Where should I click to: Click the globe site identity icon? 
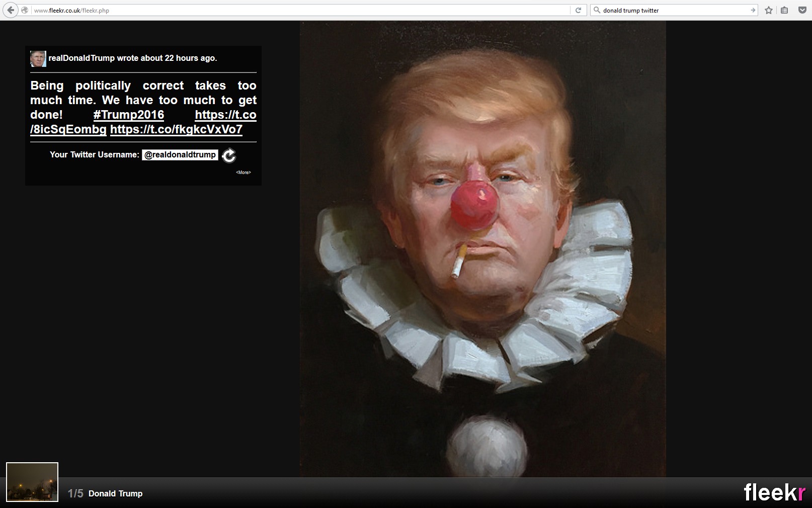click(25, 10)
